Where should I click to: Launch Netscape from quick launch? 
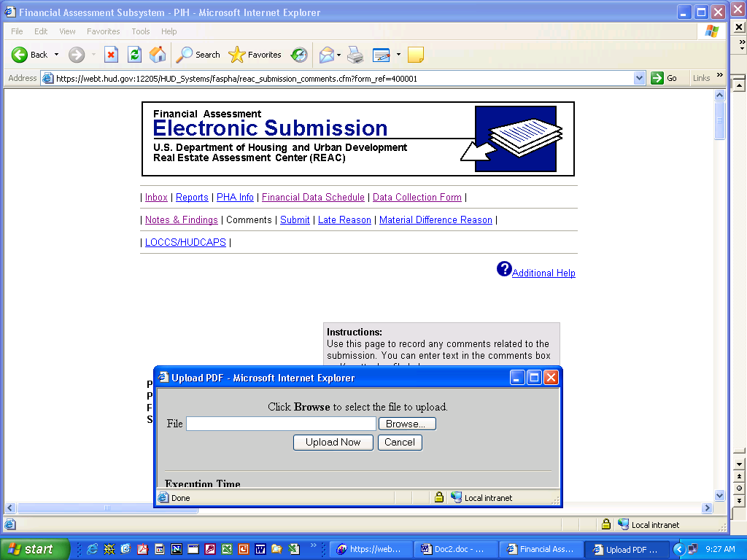(x=177, y=549)
